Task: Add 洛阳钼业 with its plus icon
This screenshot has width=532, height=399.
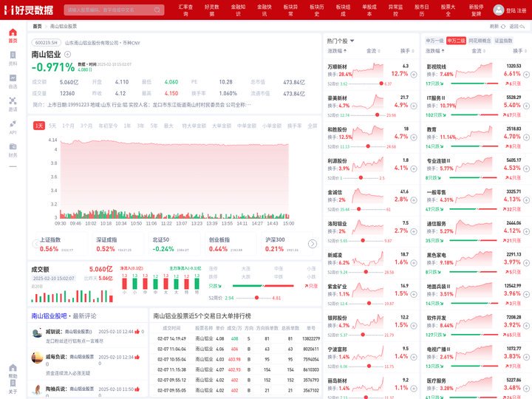Action: [x=414, y=231]
